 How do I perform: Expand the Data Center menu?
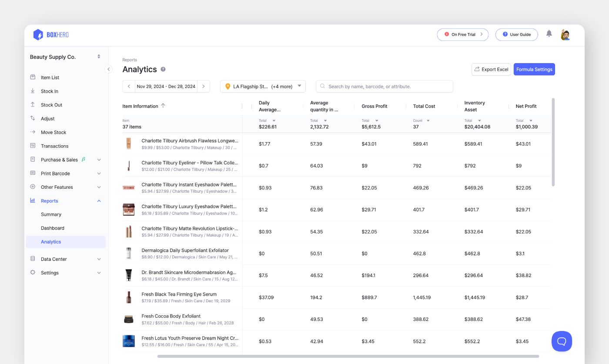coord(99,259)
